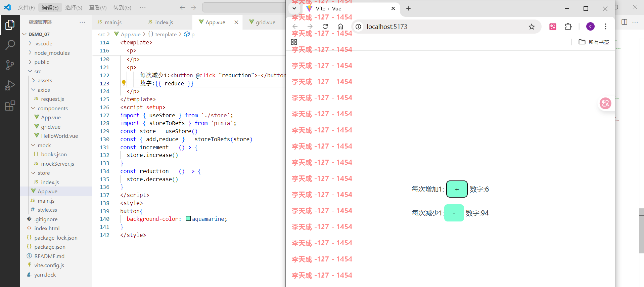The image size is (644, 287).
Task: Click the floating translate bubble on page
Action: pos(605,104)
